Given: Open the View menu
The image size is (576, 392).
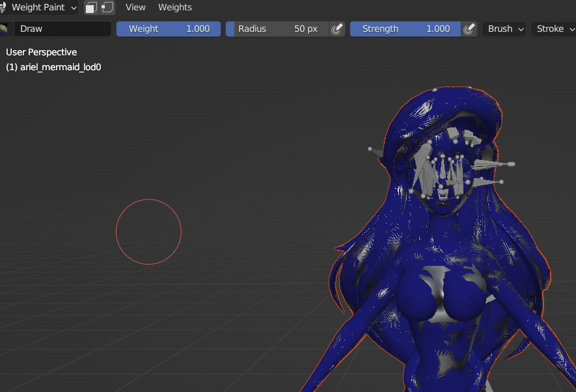Looking at the screenshot, I should pyautogui.click(x=135, y=7).
